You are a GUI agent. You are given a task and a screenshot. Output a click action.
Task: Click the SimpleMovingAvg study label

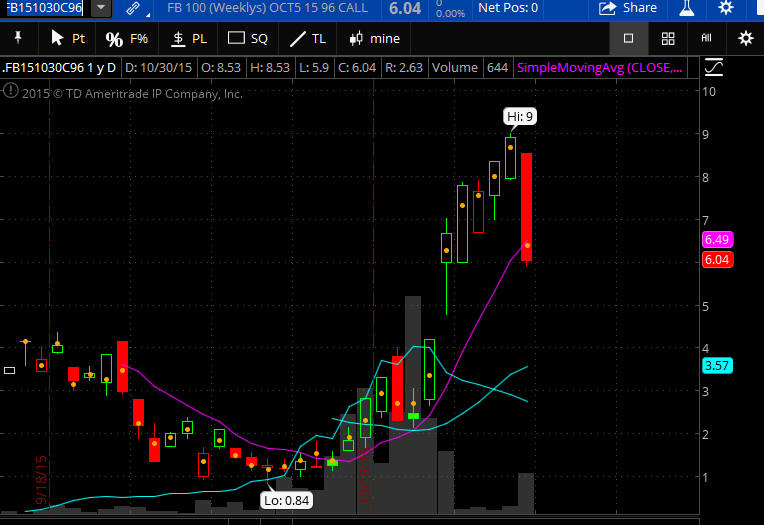[601, 68]
